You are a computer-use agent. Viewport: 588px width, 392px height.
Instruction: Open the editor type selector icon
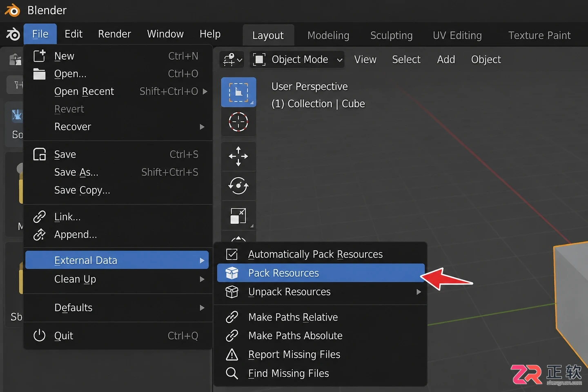click(232, 60)
